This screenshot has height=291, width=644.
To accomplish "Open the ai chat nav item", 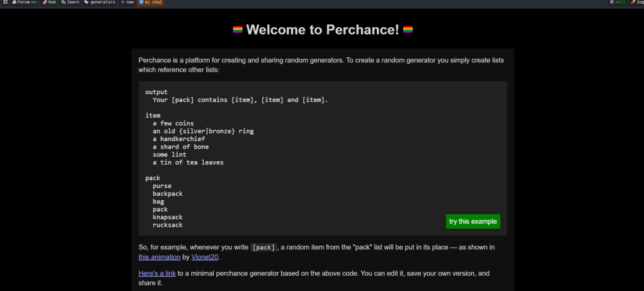I will (x=150, y=3).
